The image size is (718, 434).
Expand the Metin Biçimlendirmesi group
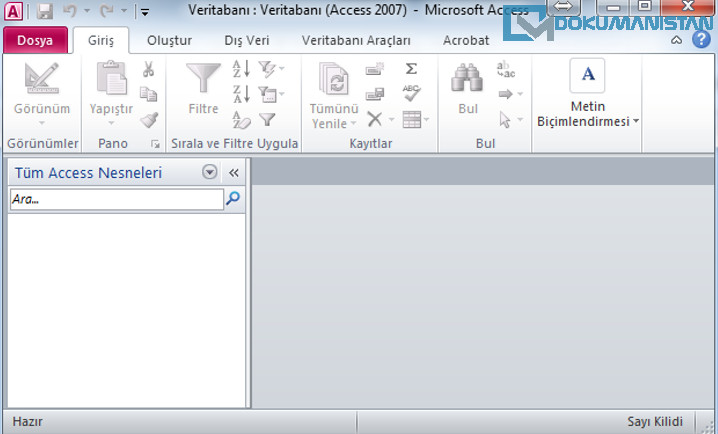[587, 93]
